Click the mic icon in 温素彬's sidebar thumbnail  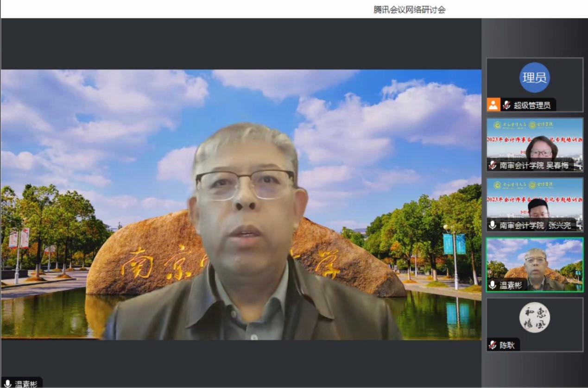tap(493, 285)
